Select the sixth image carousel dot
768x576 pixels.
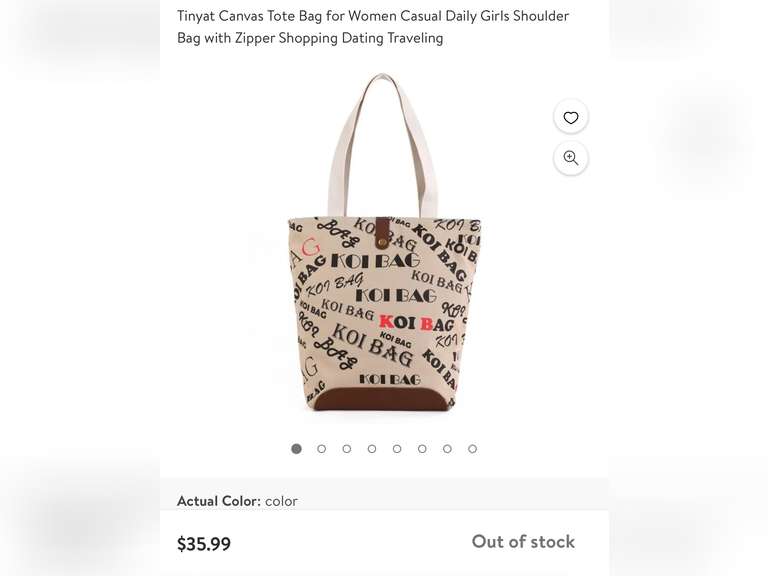pos(422,449)
